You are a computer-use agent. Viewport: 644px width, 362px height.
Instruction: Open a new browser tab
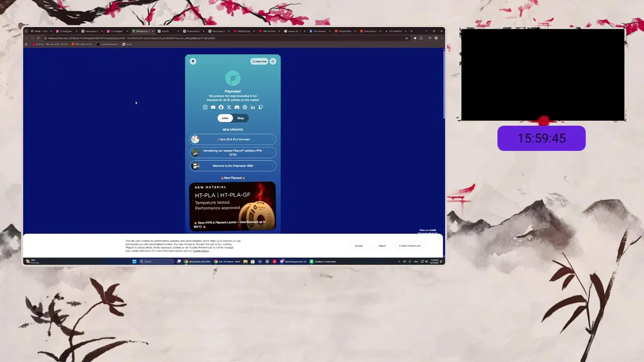[x=412, y=31]
